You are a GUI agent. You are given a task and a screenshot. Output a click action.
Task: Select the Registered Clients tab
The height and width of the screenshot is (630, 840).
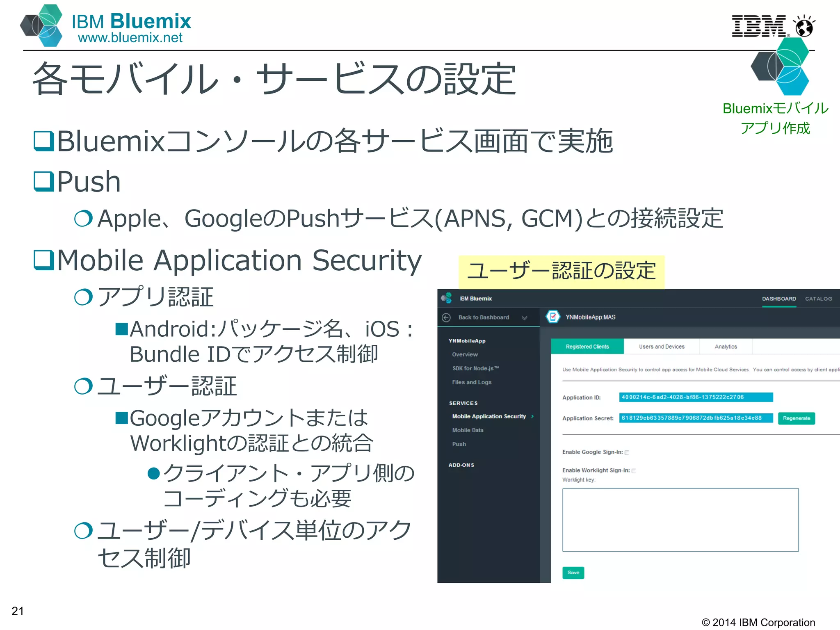[x=587, y=347]
